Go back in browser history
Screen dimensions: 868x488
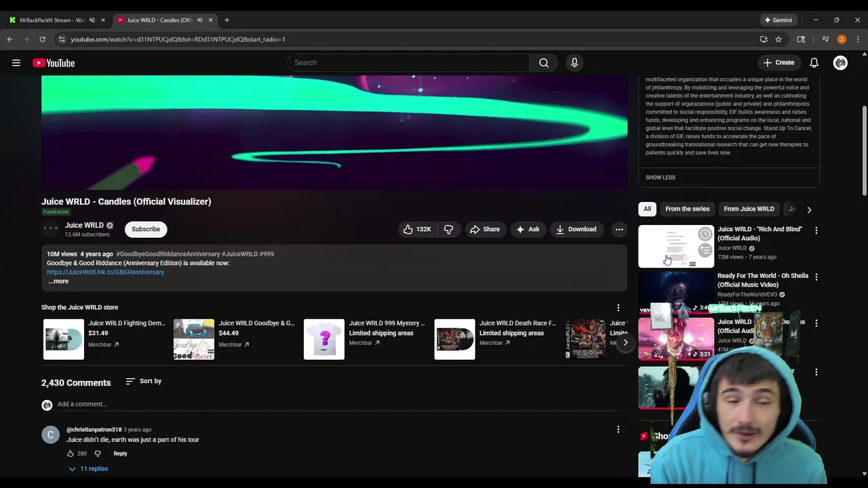click(x=10, y=39)
